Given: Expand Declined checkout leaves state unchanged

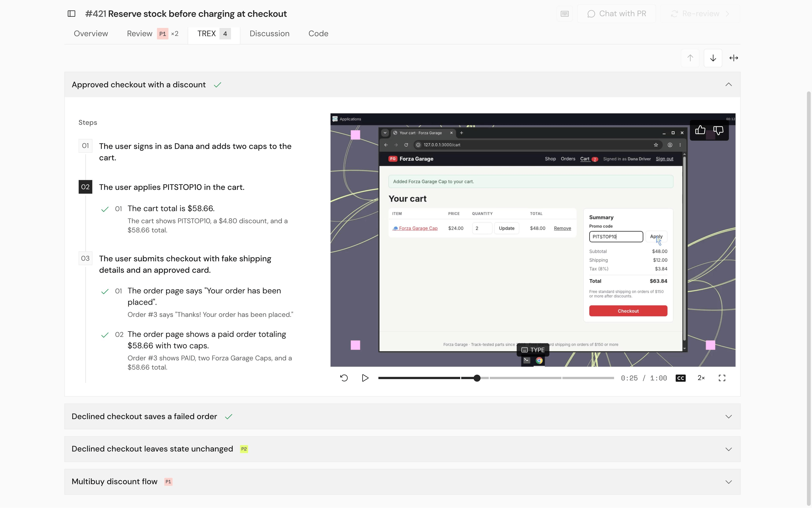Looking at the screenshot, I should [402, 449].
